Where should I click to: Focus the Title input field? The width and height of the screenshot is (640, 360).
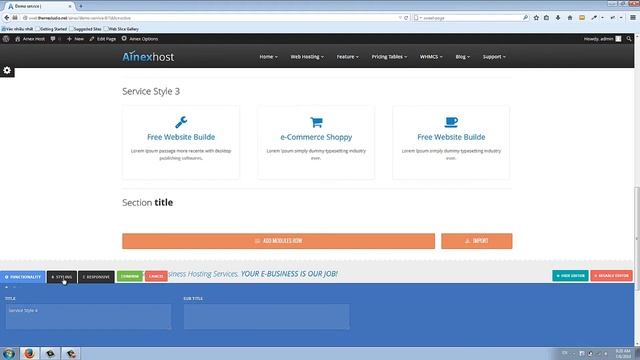click(x=88, y=316)
